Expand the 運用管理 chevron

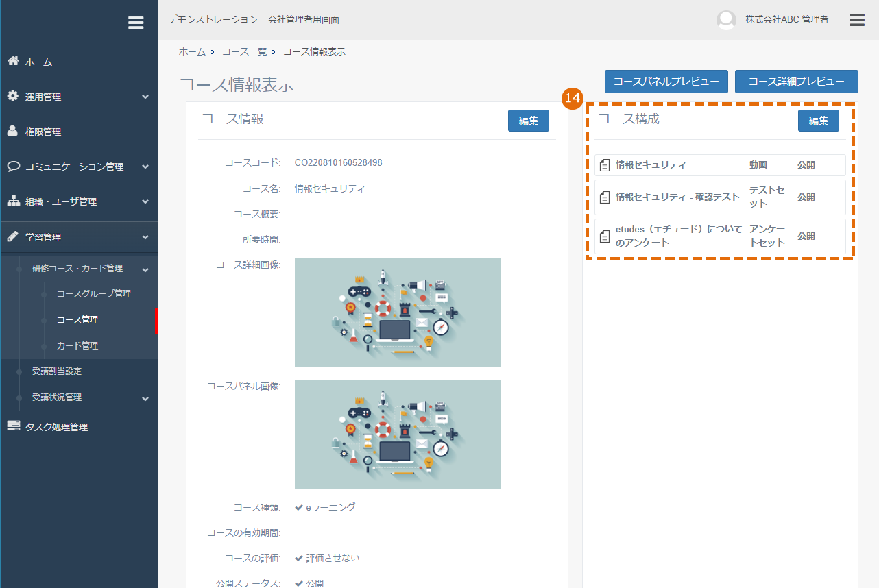[145, 97]
